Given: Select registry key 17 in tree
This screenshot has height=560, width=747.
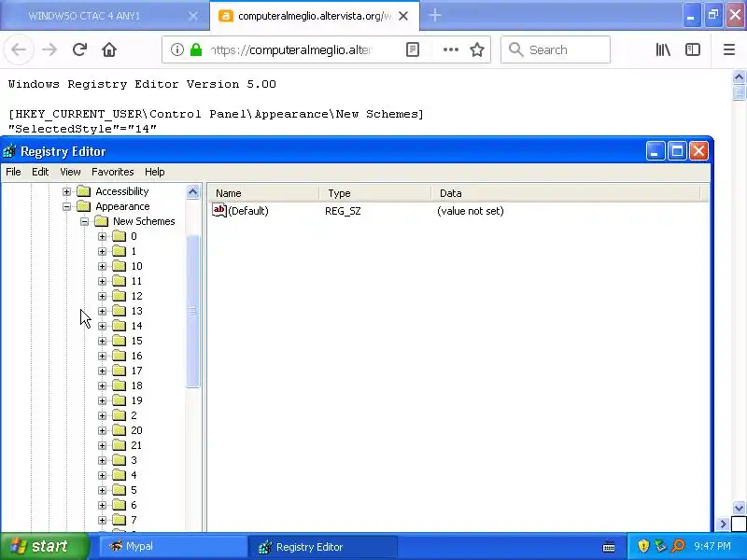Looking at the screenshot, I should coord(136,371).
